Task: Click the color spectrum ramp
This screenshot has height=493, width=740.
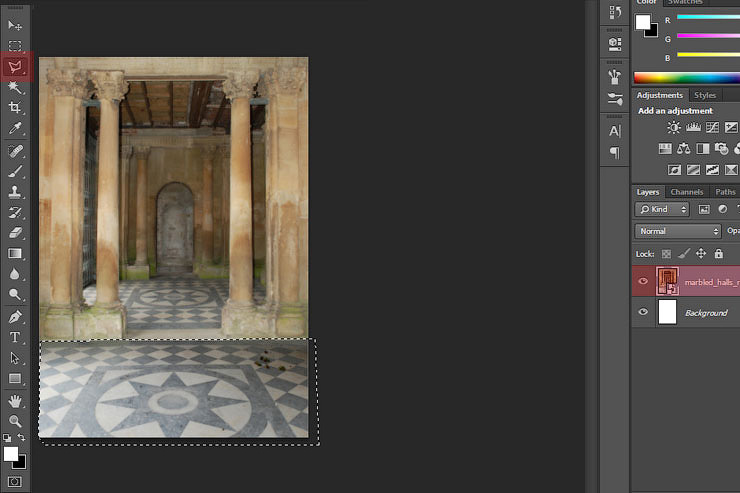Action: [686, 77]
